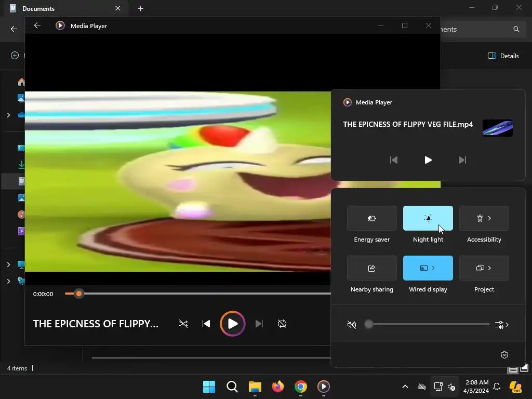Click the back arrow in Media Player title bar
Viewport: 532px width, 399px height.
(x=37, y=25)
